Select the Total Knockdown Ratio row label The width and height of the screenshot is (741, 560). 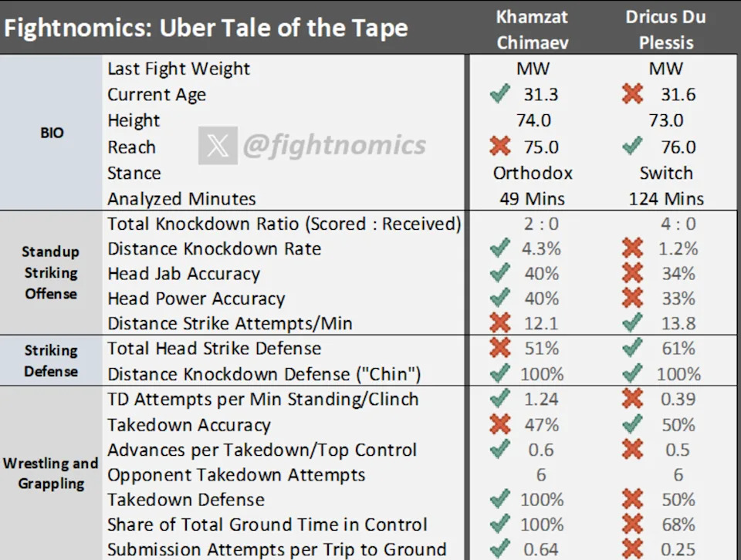click(284, 224)
